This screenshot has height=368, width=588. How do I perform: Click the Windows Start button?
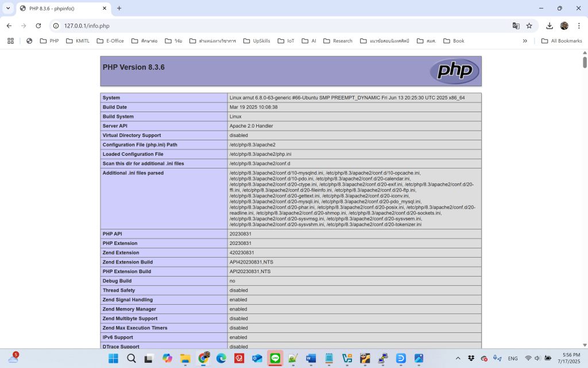click(113, 358)
